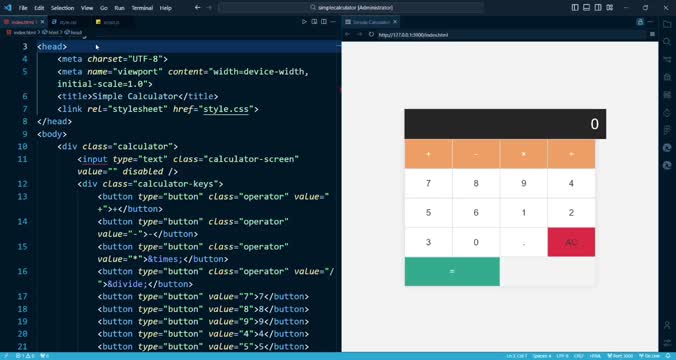The width and height of the screenshot is (676, 360).
Task: Change indentation via Spaces: 4 indicator
Action: click(542, 356)
